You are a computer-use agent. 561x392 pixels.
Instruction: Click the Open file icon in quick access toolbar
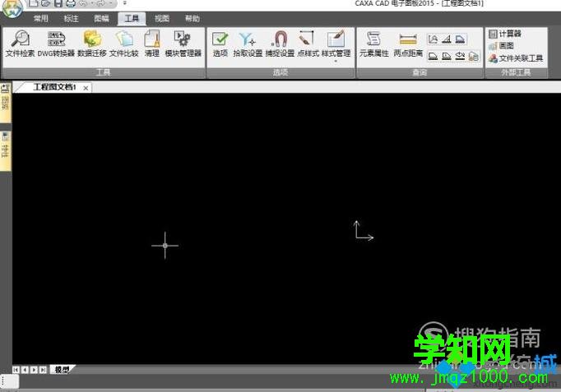pyautogui.click(x=45, y=3)
